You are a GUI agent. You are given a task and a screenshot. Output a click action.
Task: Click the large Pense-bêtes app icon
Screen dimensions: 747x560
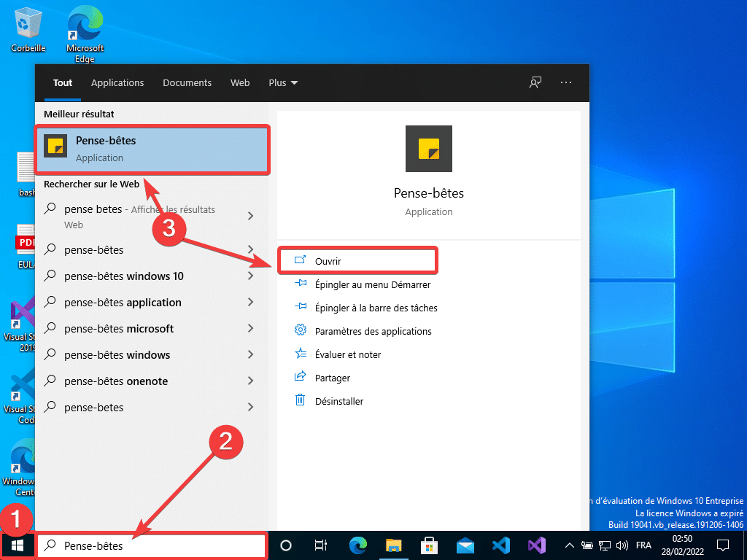point(429,149)
